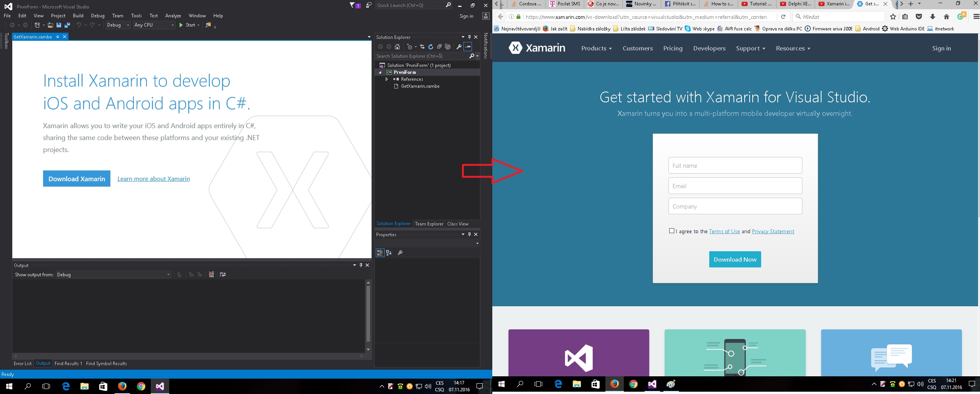Image resolution: width=980 pixels, height=394 pixels.
Task: Click Show All Files in Solution Explorer toolbar
Action: [448, 47]
